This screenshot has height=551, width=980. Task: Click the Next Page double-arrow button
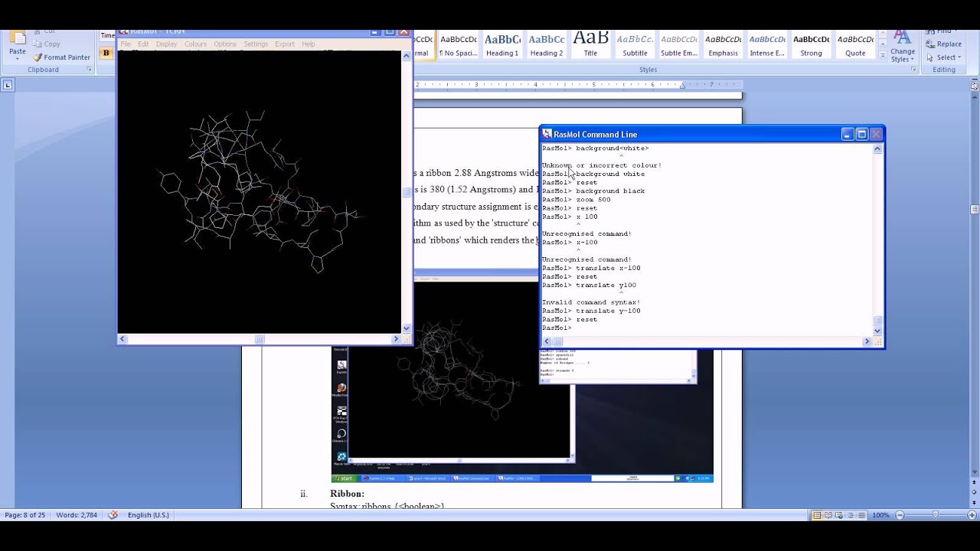click(975, 504)
